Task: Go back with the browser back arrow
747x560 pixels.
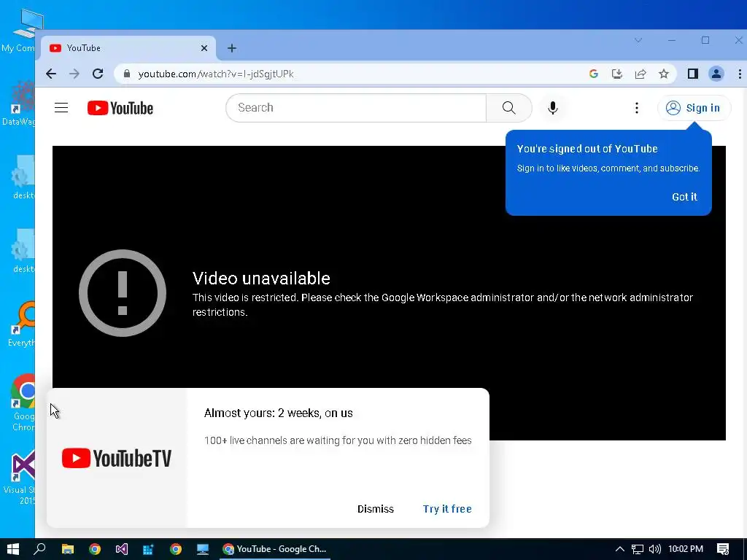Action: 51,74
